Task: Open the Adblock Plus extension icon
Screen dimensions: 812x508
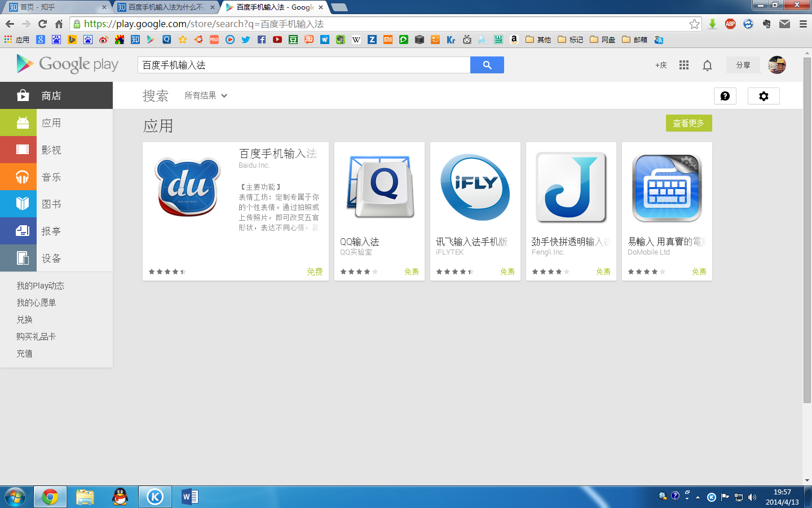Action: 730,24
